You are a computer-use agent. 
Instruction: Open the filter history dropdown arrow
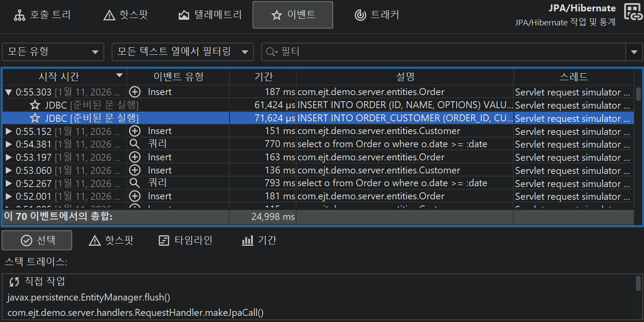633,52
